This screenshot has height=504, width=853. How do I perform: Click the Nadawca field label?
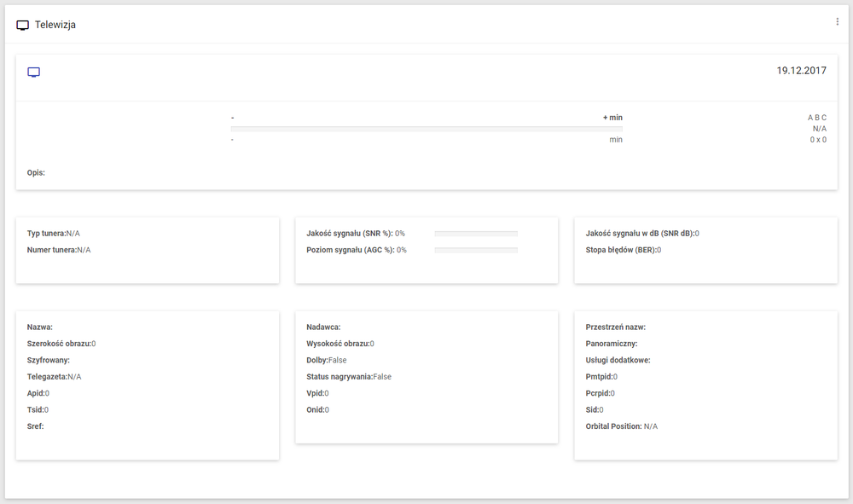pyautogui.click(x=324, y=327)
